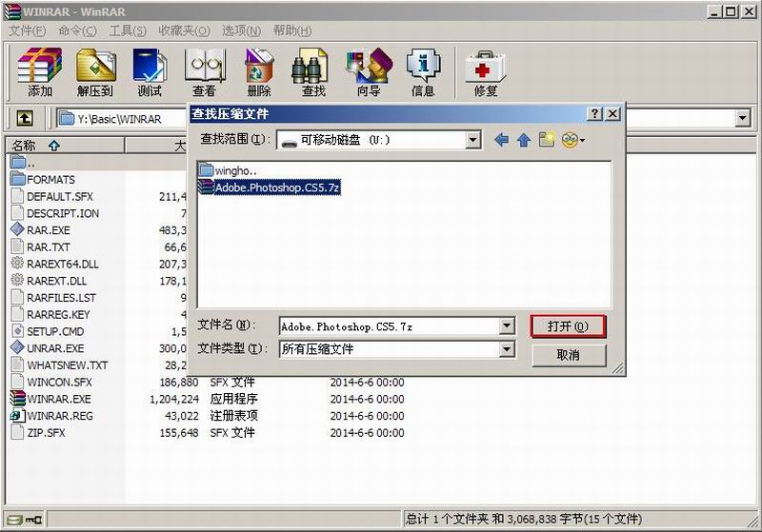Screen dimensions: 762x532
Task: Click the Add (添加) toolbar icon
Action: [x=40, y=71]
